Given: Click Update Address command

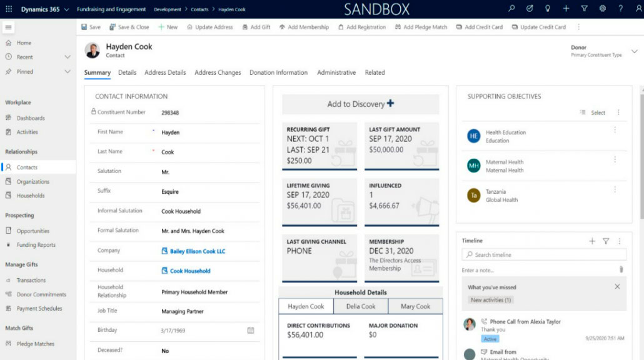Looking at the screenshot, I should click(x=210, y=27).
